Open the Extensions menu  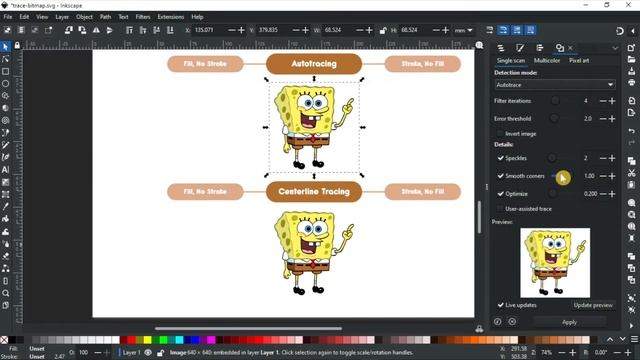(171, 17)
